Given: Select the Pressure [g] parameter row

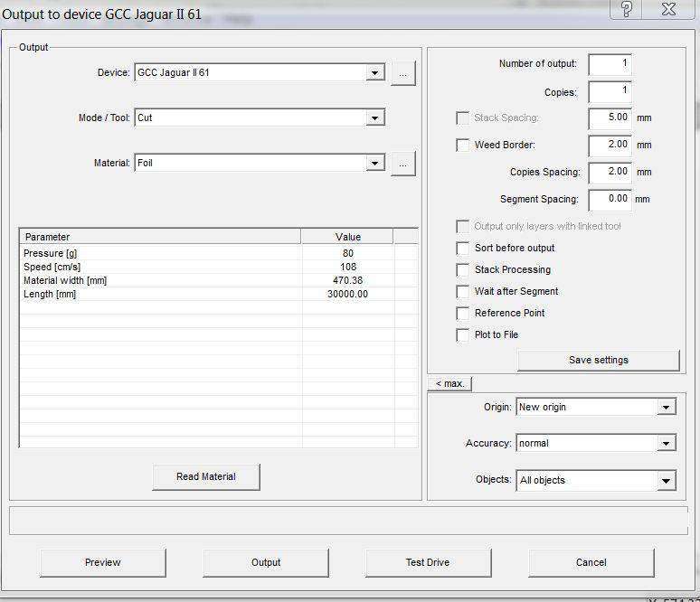Looking at the screenshot, I should click(219, 253).
